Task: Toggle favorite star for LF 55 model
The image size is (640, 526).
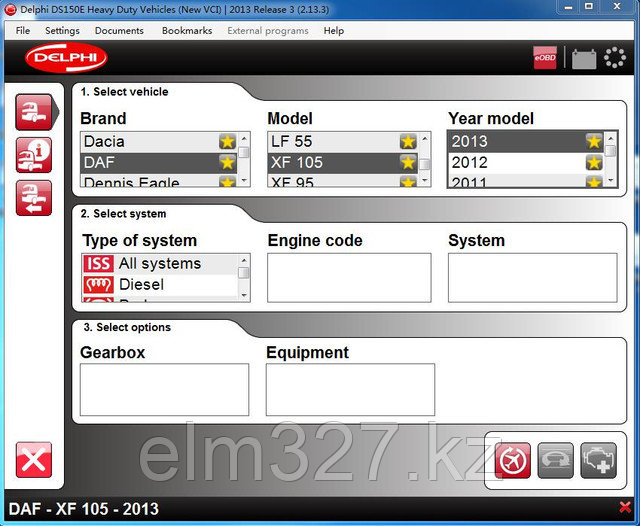Action: [408, 142]
